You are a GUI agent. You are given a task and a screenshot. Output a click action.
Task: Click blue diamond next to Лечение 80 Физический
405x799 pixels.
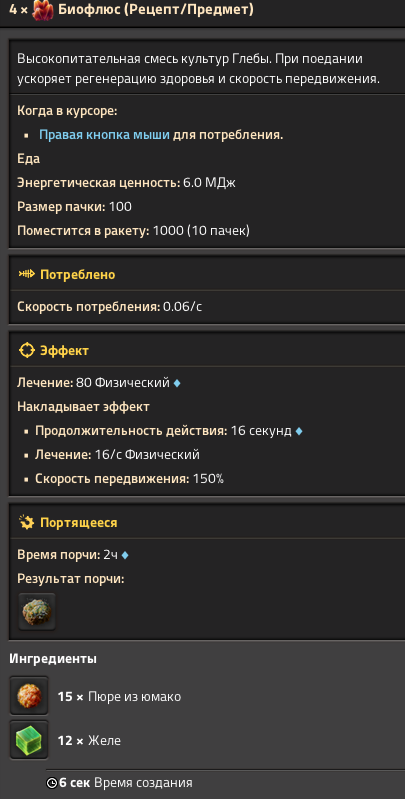(x=177, y=383)
